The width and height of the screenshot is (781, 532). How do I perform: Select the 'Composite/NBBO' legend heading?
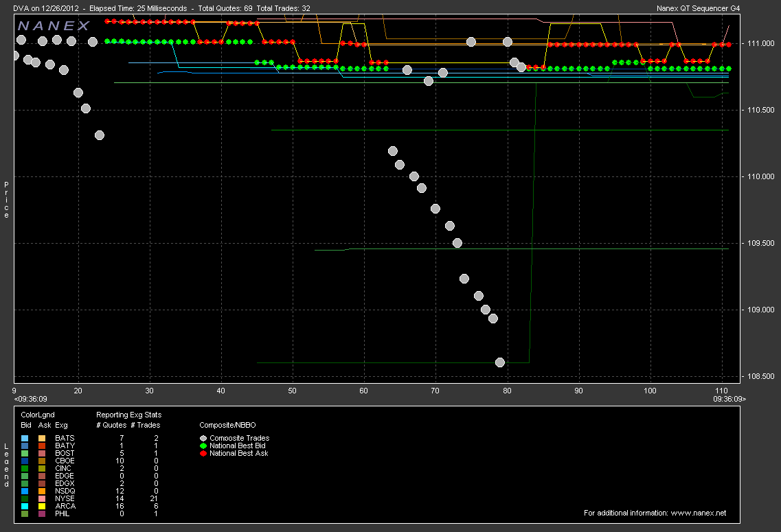point(227,426)
